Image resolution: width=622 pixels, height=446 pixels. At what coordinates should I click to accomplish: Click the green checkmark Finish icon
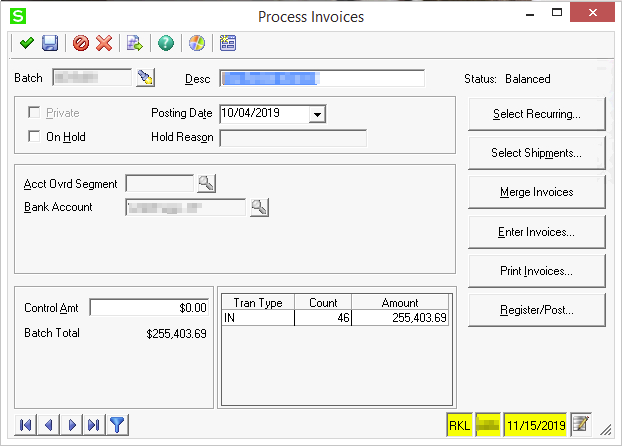(x=26, y=43)
